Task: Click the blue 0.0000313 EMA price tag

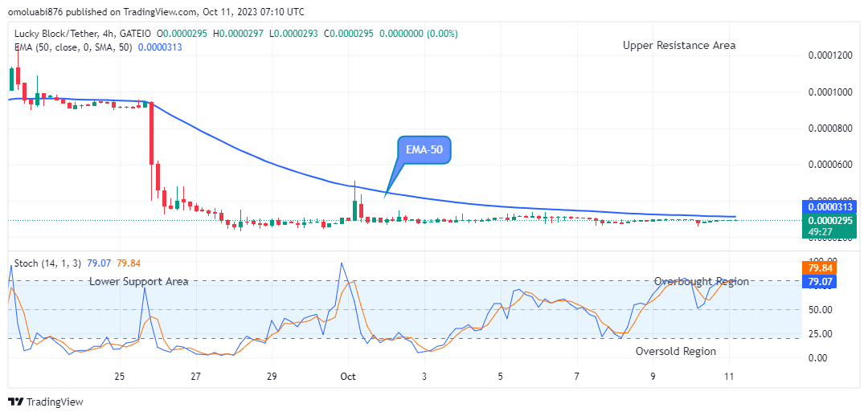Action: pos(829,207)
